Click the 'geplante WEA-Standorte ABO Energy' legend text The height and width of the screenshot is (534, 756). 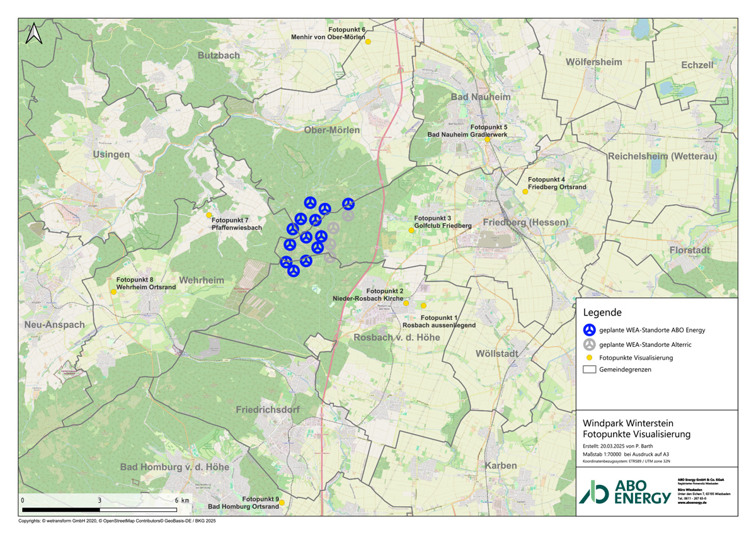pos(652,329)
